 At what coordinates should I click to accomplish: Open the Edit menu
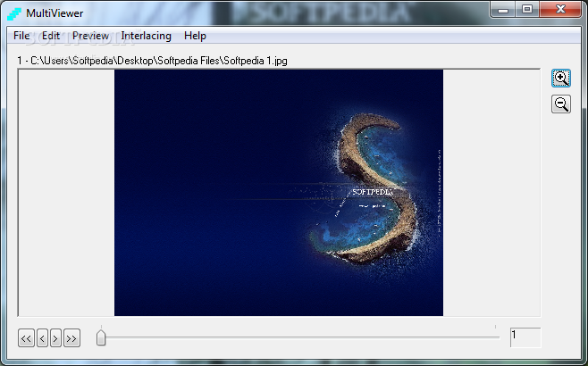(x=51, y=36)
